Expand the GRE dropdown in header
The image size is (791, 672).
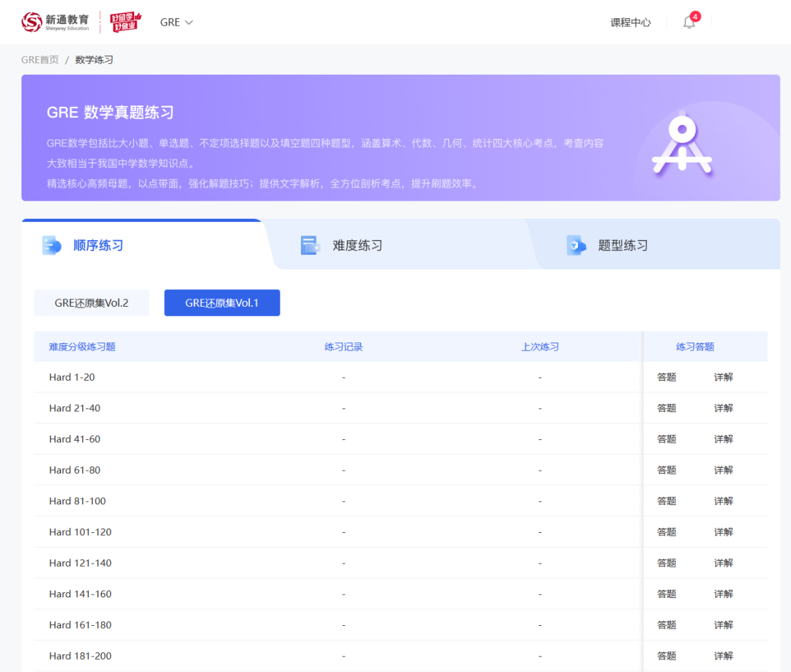(177, 22)
